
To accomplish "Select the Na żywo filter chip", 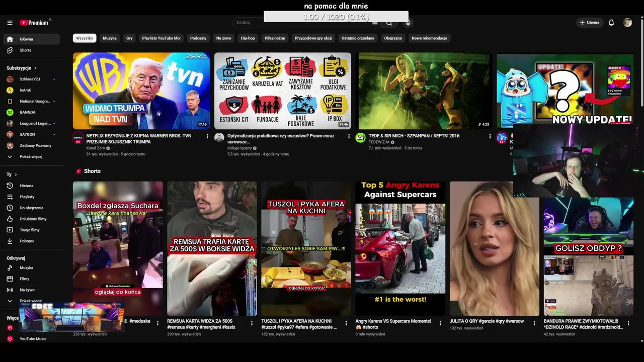I will 223,38.
